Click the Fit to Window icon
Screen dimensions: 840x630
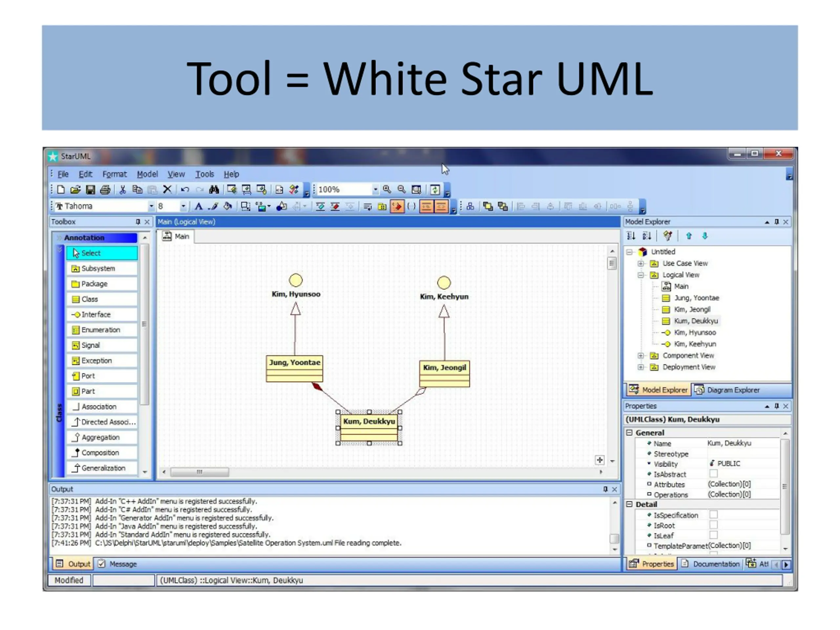click(417, 189)
